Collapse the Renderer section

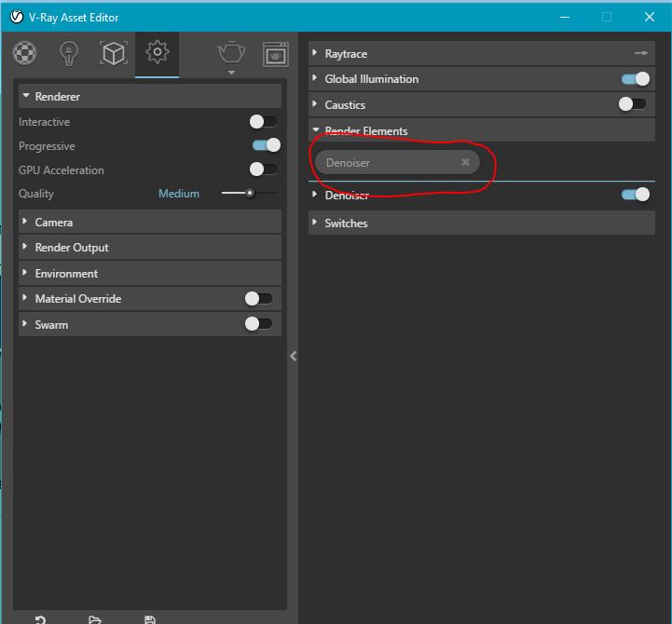[x=150, y=96]
